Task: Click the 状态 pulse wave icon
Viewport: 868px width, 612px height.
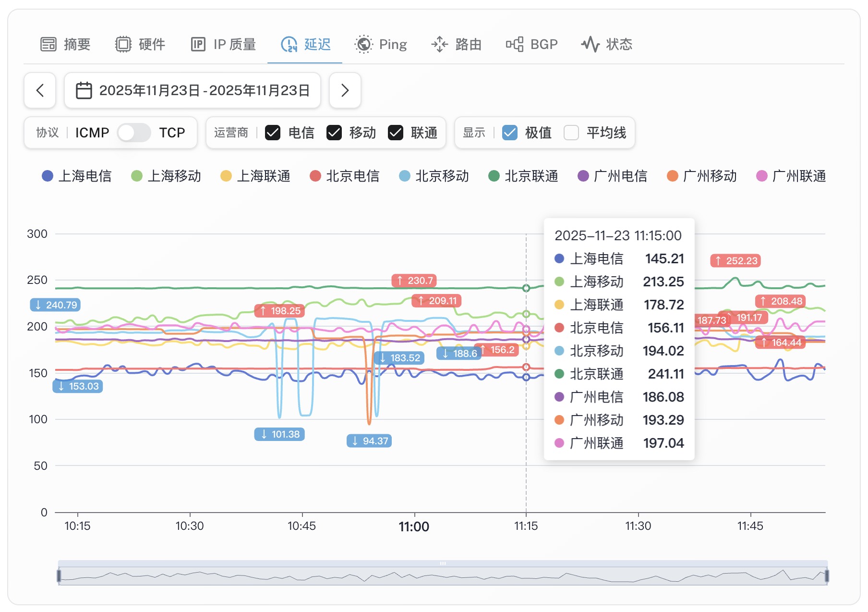Action: 591,44
